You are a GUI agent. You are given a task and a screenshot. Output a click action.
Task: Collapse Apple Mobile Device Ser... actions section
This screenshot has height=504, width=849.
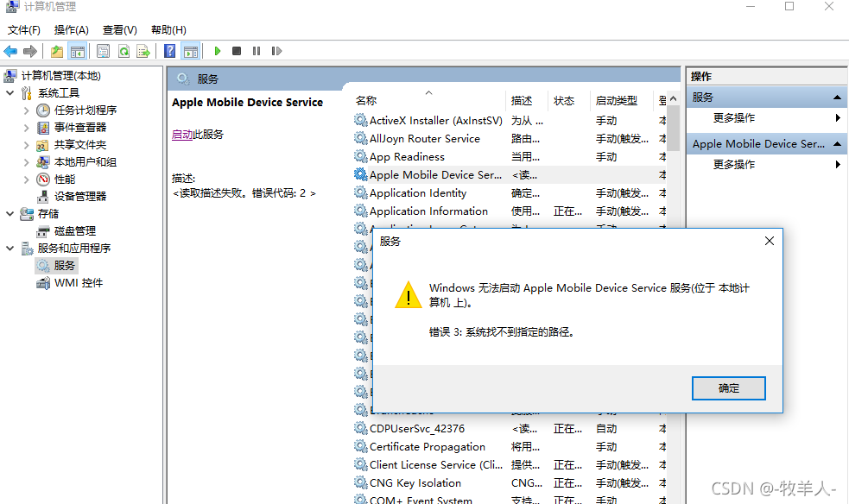click(837, 144)
